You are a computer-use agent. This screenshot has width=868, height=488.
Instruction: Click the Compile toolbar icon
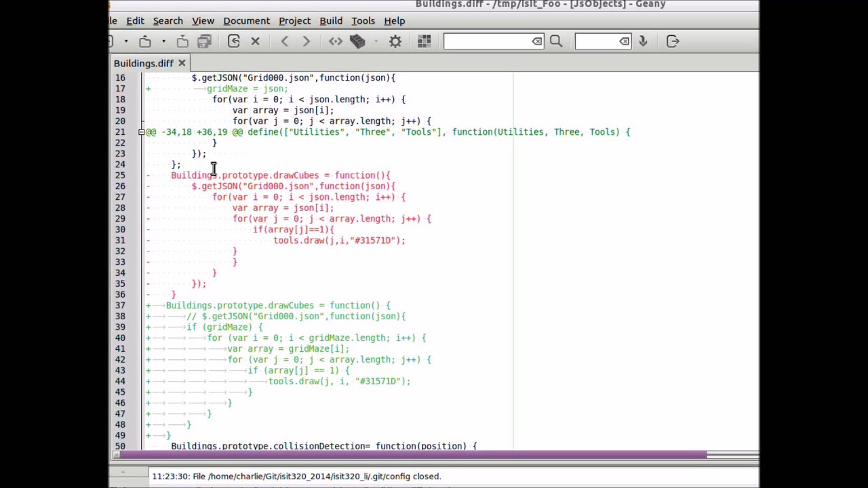[336, 42]
